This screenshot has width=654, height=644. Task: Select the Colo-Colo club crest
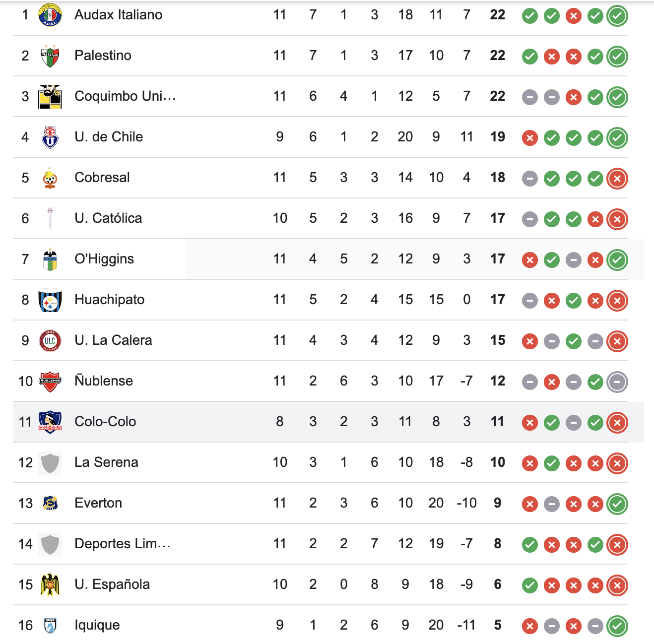click(x=49, y=422)
